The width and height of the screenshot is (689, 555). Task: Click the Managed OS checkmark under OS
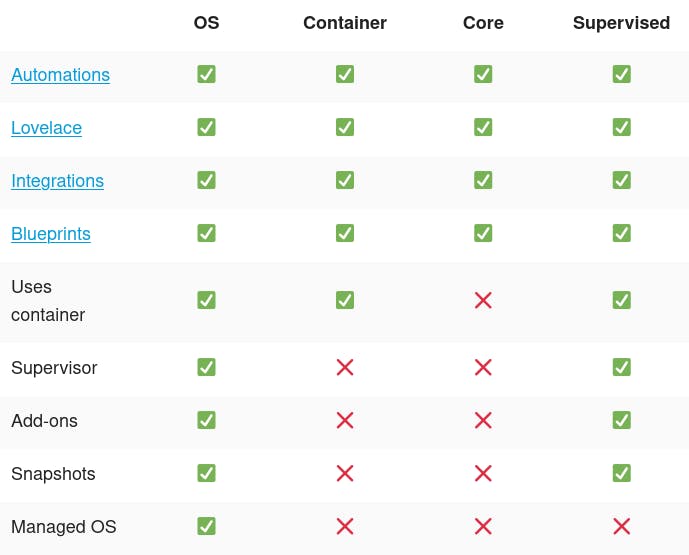[206, 526]
